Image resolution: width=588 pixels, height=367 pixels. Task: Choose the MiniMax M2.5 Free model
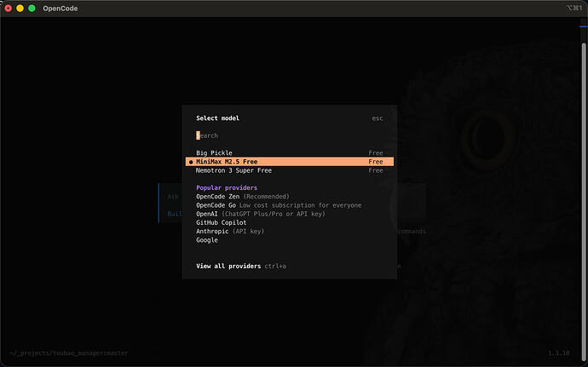point(290,162)
